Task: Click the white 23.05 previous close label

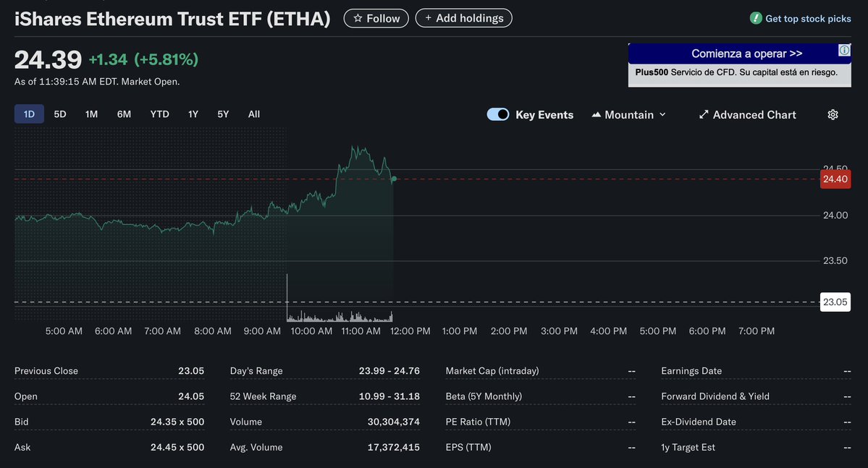Action: pyautogui.click(x=835, y=302)
